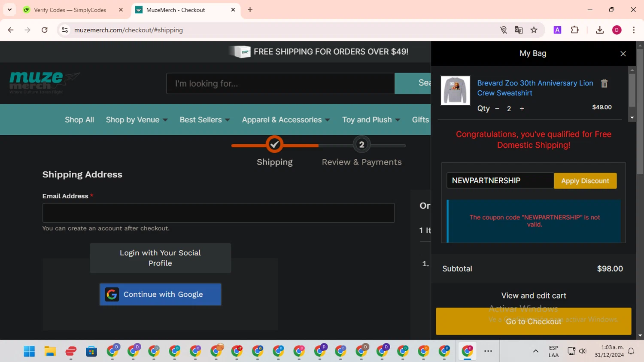Open network settings tray icon
Viewport: 644px width, 362px height.
click(x=571, y=351)
